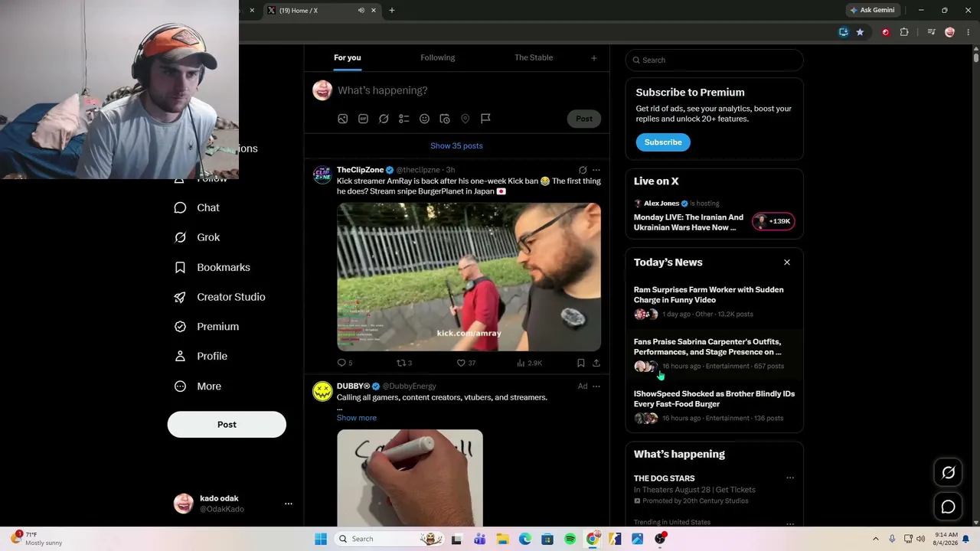
Task: Schedule the post with the calendar icon
Action: click(x=445, y=119)
